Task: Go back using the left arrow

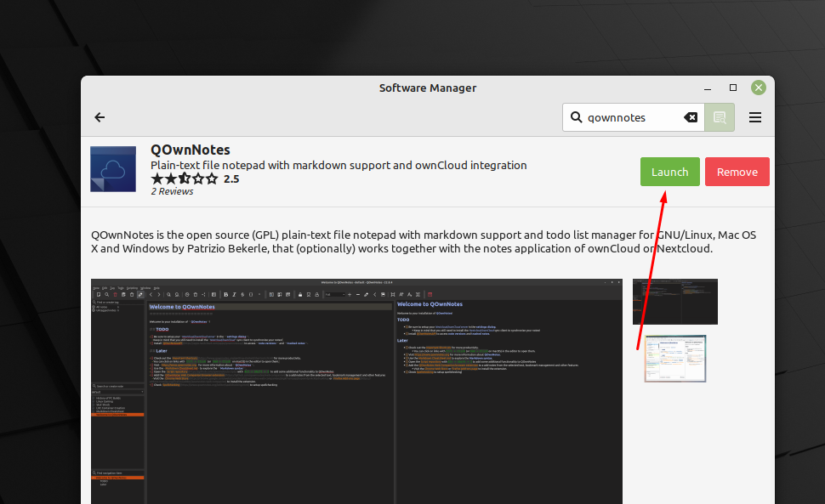Action: pos(100,117)
